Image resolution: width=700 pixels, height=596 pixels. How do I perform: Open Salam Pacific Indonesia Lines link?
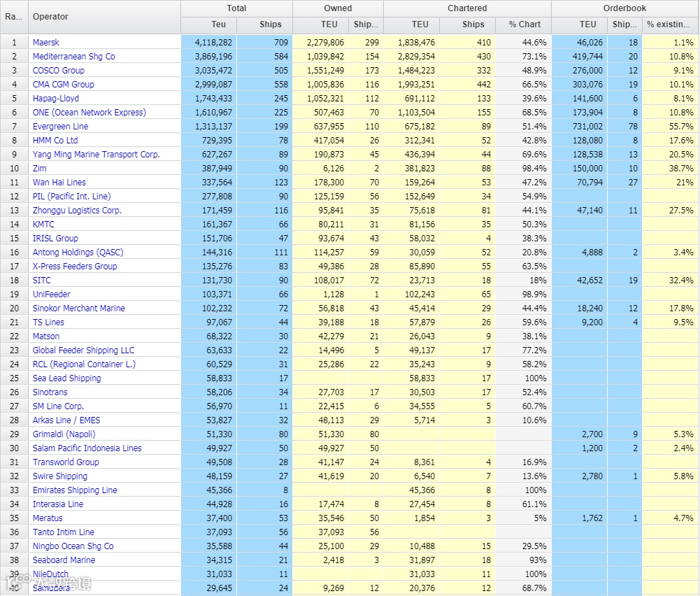[x=87, y=448]
